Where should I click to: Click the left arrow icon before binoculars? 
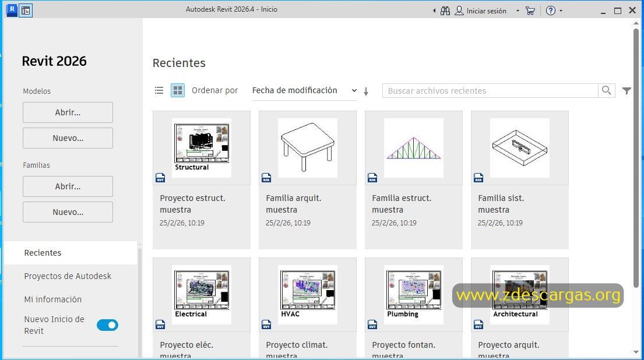[x=434, y=11]
